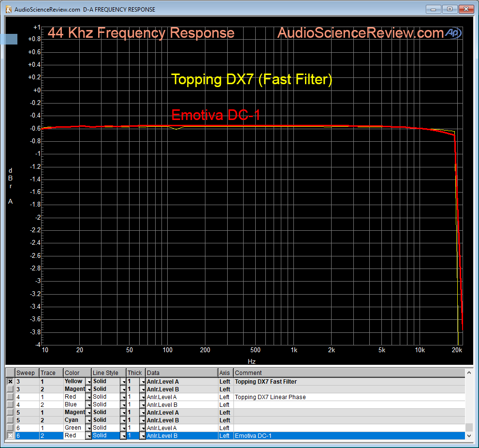Click the 'Blue' color name cell
Screen dimensions: 479x448
point(74,404)
